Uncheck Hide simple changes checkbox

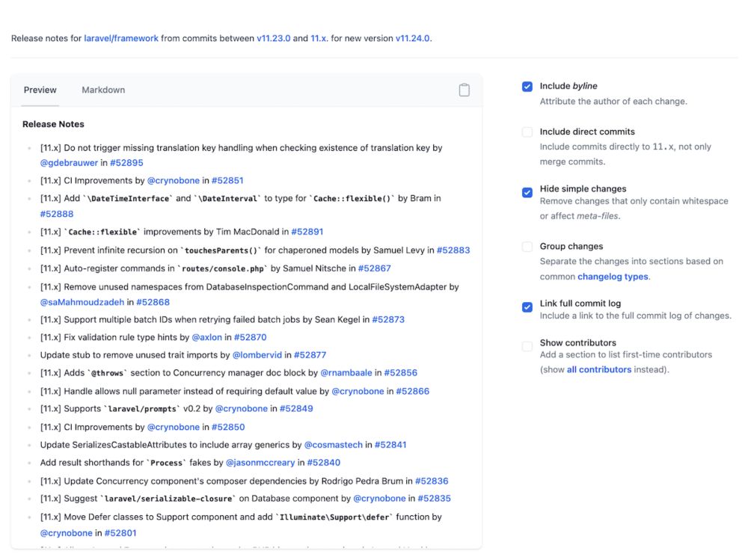point(527,192)
